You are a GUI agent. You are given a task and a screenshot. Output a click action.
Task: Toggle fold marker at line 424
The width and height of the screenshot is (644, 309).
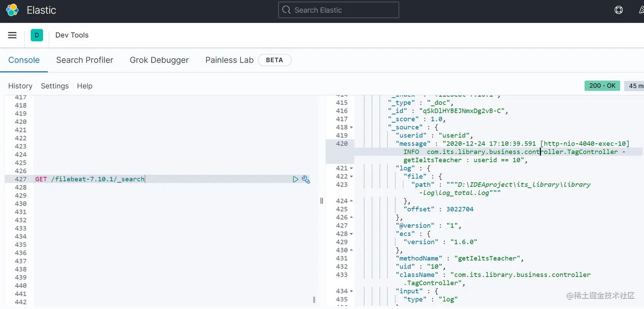[x=351, y=201]
